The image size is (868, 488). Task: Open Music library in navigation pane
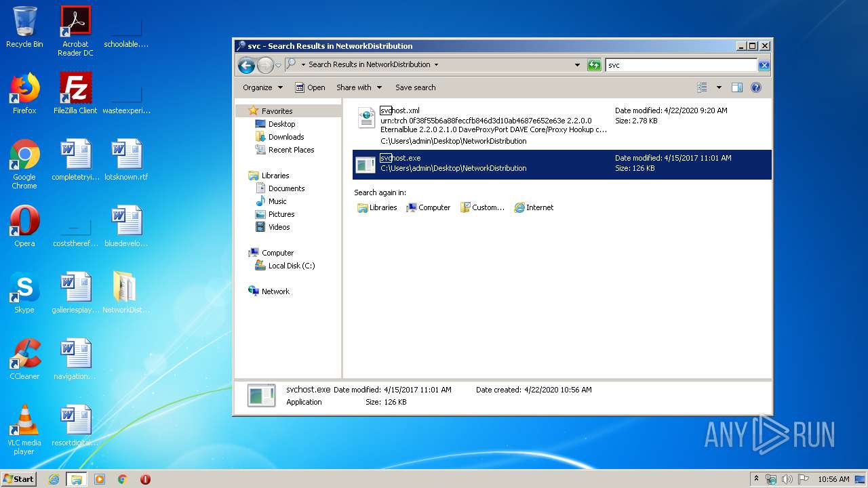277,201
